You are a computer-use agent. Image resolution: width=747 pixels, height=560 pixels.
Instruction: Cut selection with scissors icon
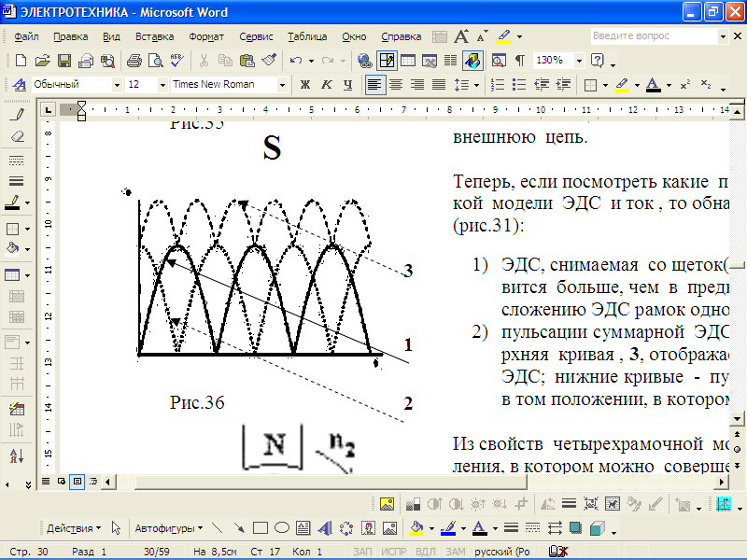tap(204, 61)
